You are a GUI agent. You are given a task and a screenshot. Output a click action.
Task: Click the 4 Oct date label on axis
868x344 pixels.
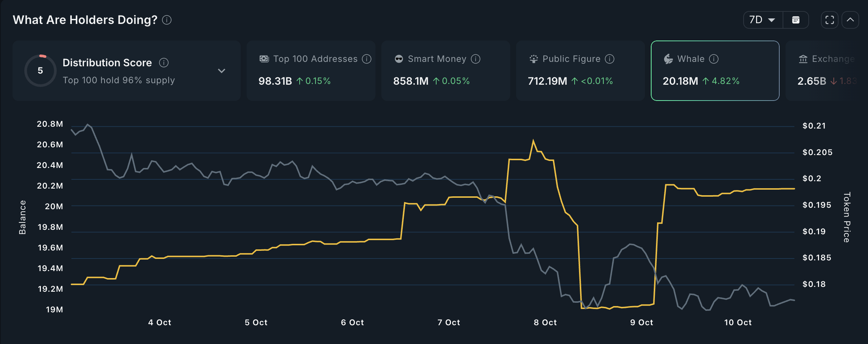tap(159, 323)
